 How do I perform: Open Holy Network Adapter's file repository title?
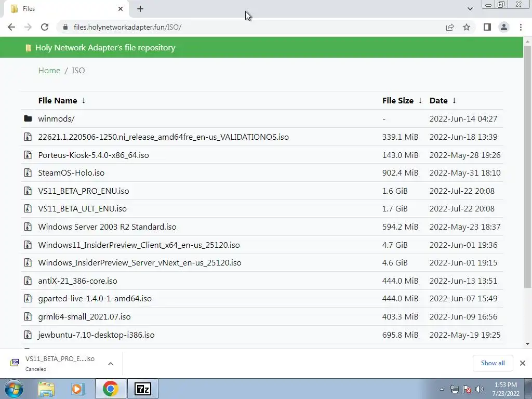click(105, 47)
